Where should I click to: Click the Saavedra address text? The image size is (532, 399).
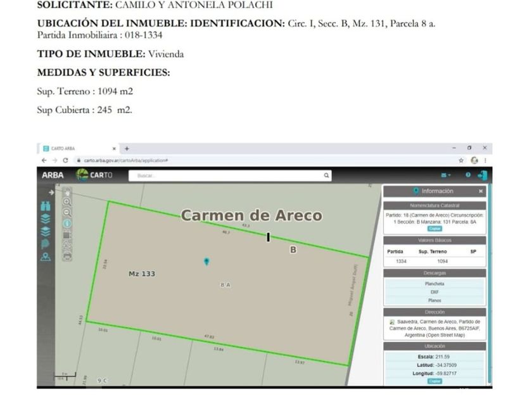point(434,329)
